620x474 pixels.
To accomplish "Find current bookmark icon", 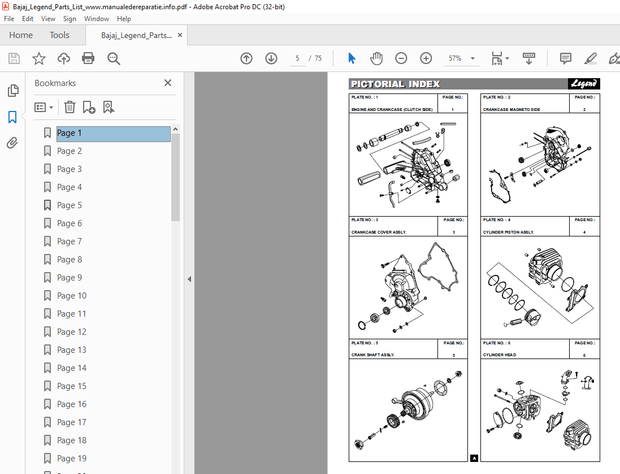I will [108, 107].
